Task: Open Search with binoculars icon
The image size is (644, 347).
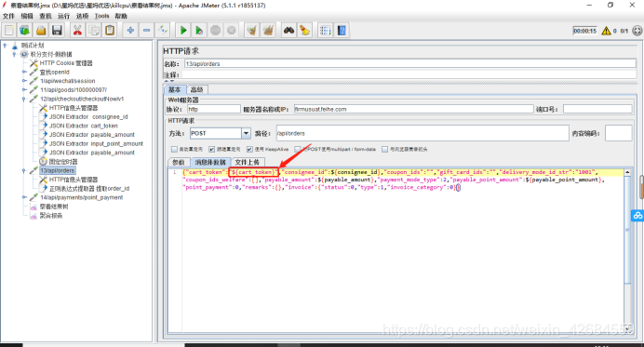Action: coord(288,31)
